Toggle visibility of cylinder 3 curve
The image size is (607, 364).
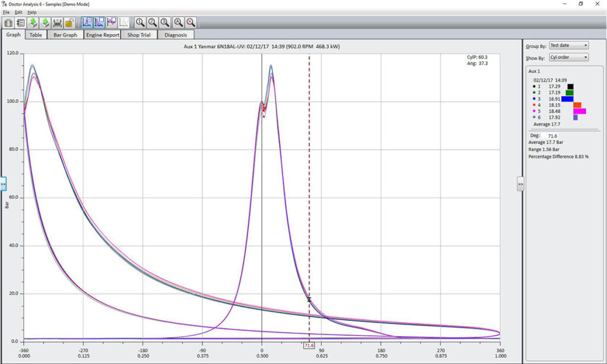534,98
